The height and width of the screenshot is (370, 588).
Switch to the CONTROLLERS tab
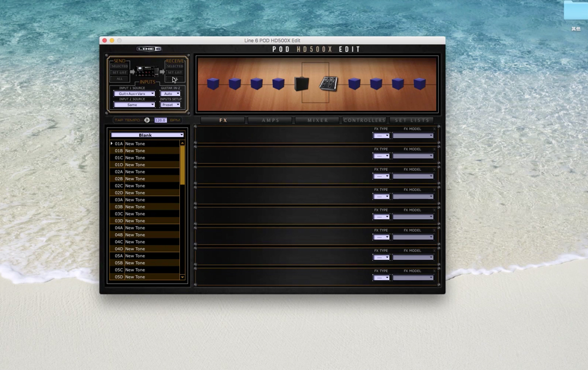click(x=364, y=120)
